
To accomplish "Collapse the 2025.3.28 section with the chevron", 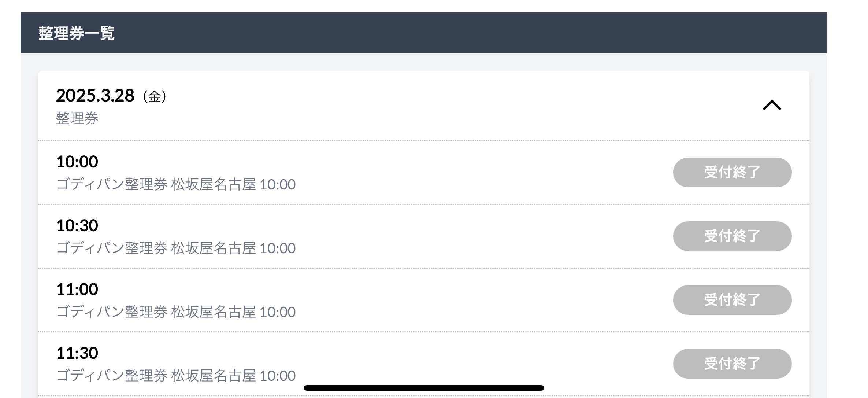I will (x=772, y=105).
